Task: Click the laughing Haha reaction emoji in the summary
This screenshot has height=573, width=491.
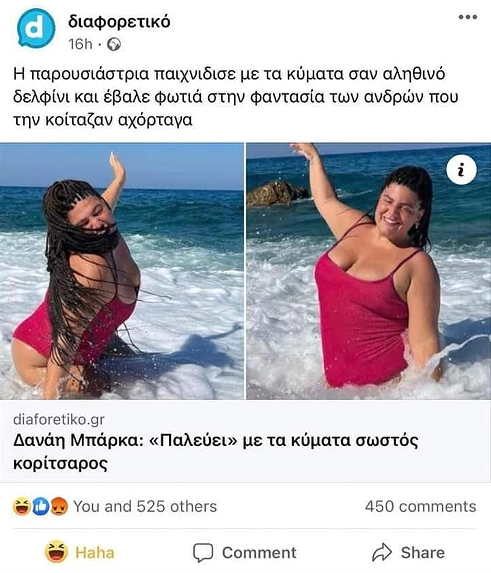Action: 22,506
